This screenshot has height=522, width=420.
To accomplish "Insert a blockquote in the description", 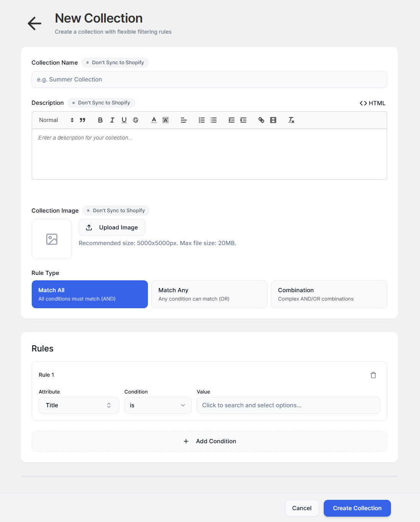I will coord(83,120).
